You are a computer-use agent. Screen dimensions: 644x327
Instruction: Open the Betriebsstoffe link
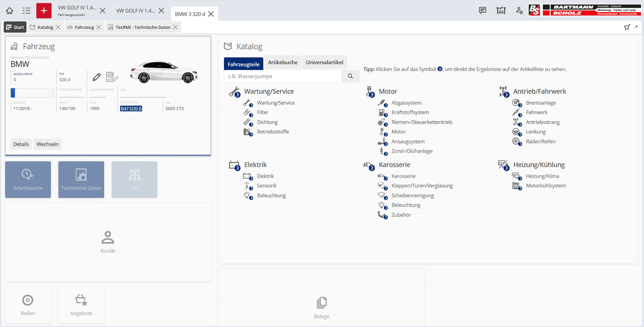(x=273, y=132)
